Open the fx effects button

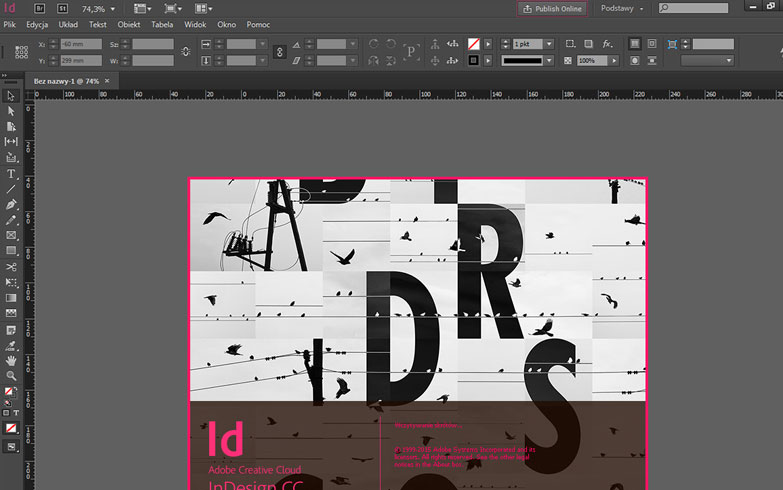(607, 44)
